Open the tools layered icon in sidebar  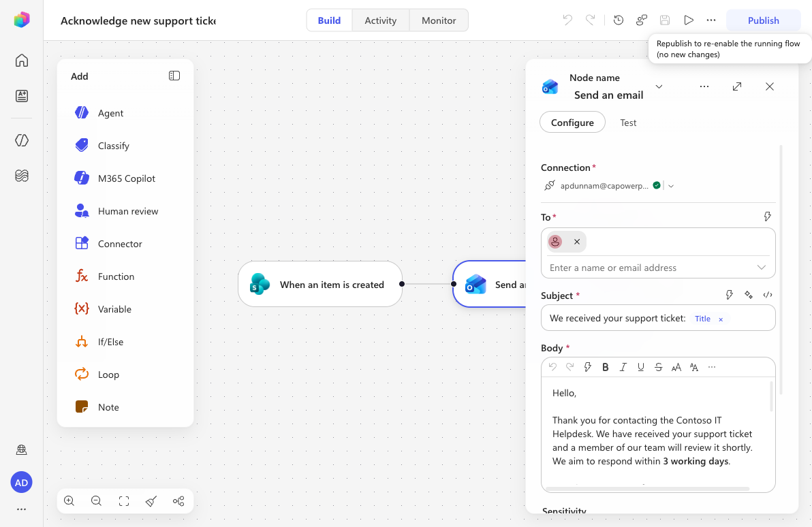(21, 176)
